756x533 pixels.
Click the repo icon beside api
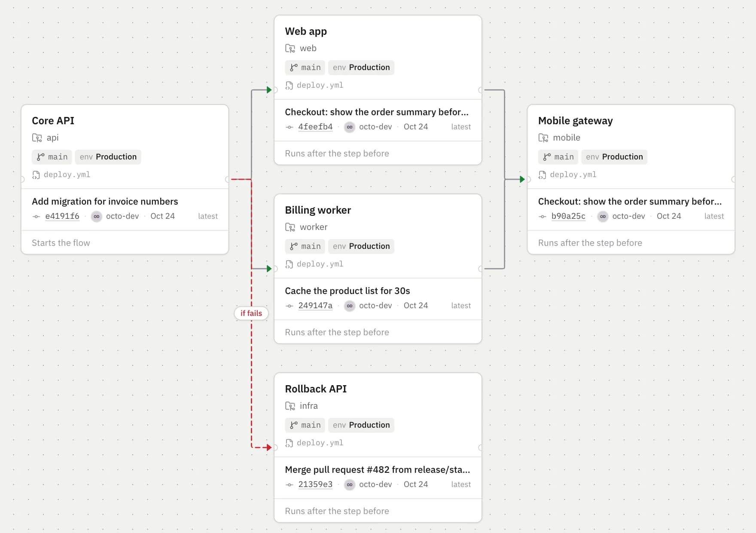tap(37, 138)
